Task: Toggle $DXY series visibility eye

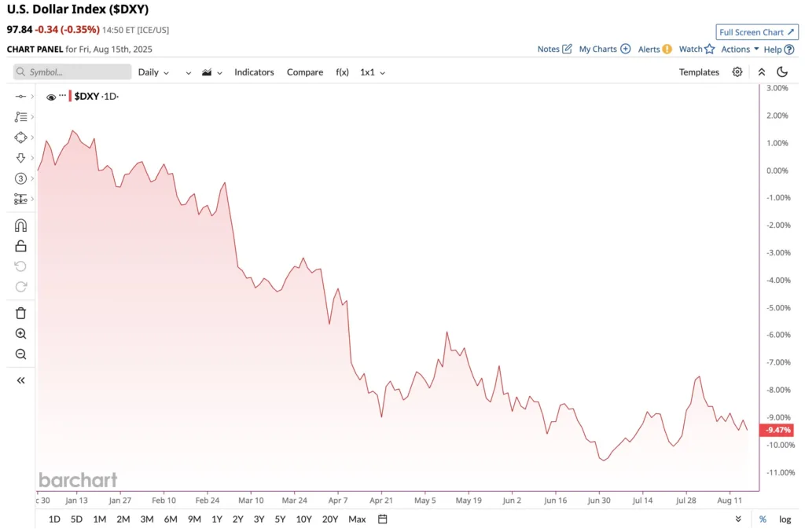Action: pyautogui.click(x=51, y=97)
